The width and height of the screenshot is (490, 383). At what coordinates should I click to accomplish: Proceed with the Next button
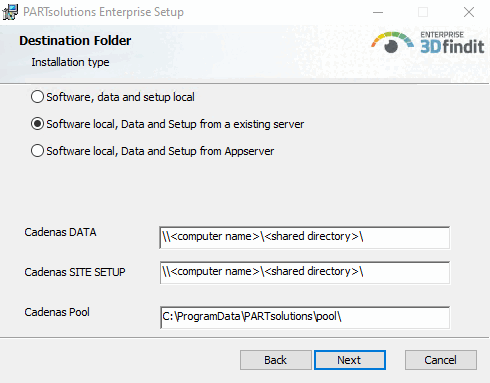point(350,360)
